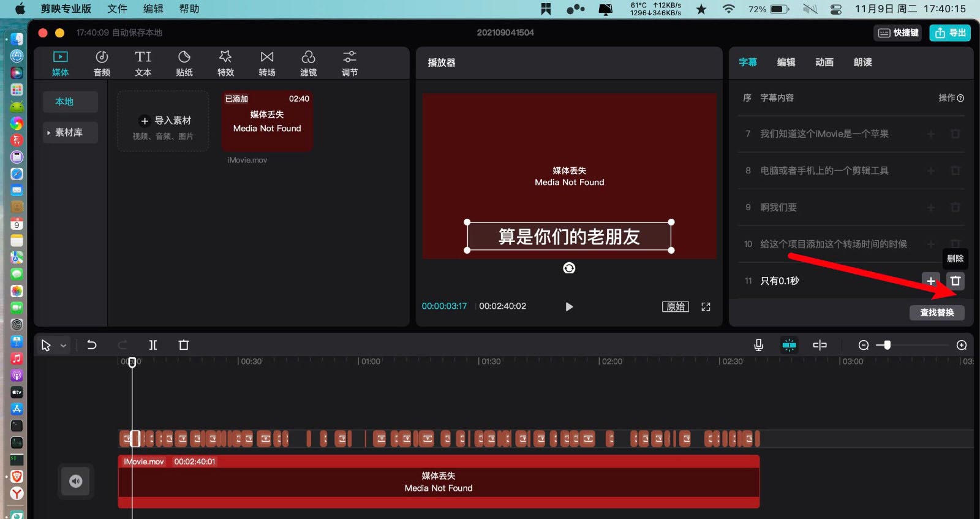Open the cursor tool dropdown arrow
Viewport: 980px width, 519px height.
[x=63, y=346]
